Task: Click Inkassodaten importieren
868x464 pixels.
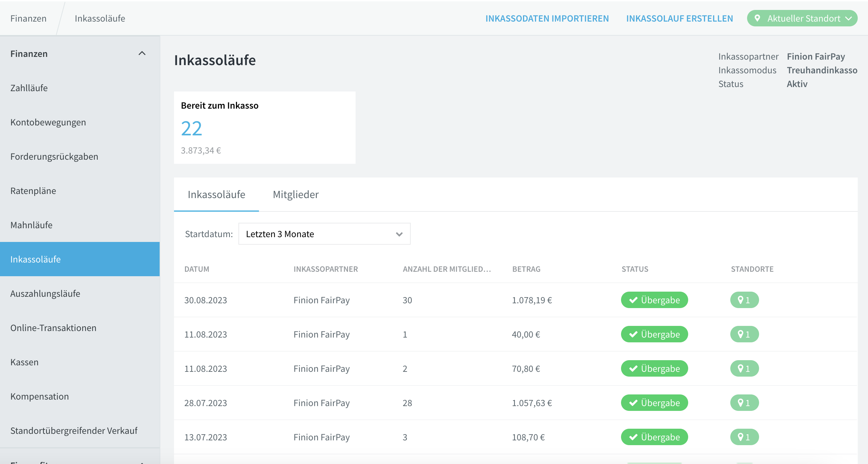Action: (x=547, y=18)
